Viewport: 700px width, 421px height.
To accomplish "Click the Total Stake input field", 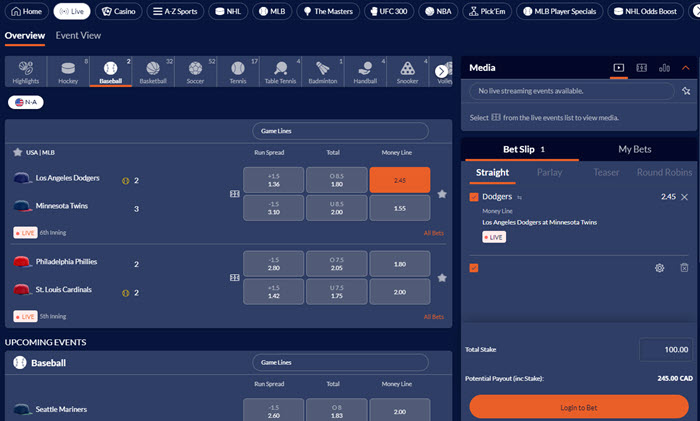I will [666, 350].
